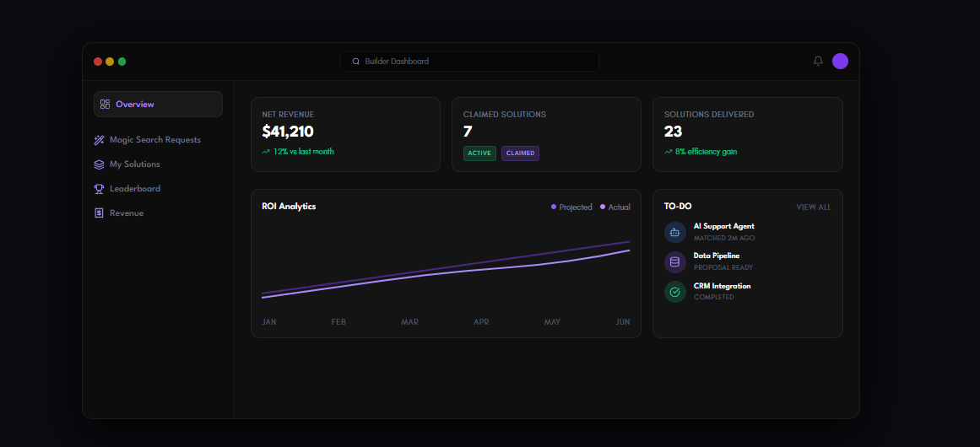Click the Magic Search wand icon
Viewport: 980px width, 447px height.
99,140
